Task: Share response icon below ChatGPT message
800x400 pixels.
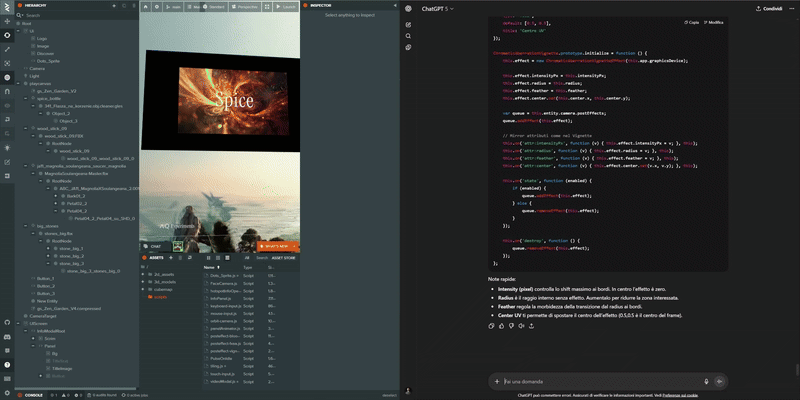Action: (x=531, y=326)
